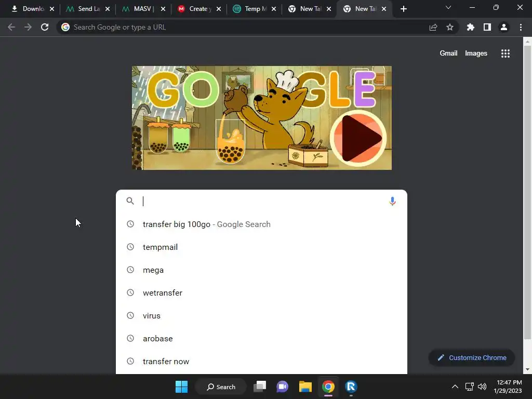Reload the current page

point(45,27)
